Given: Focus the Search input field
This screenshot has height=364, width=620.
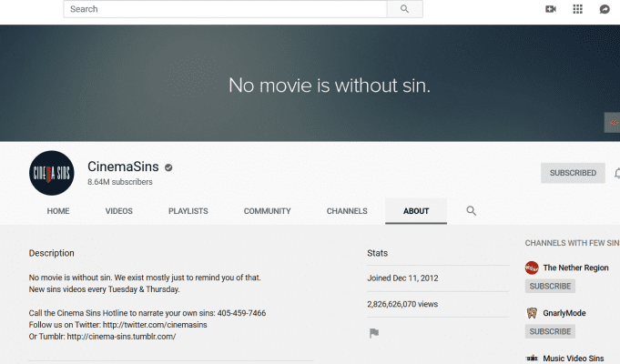Looking at the screenshot, I should tap(225, 9).
